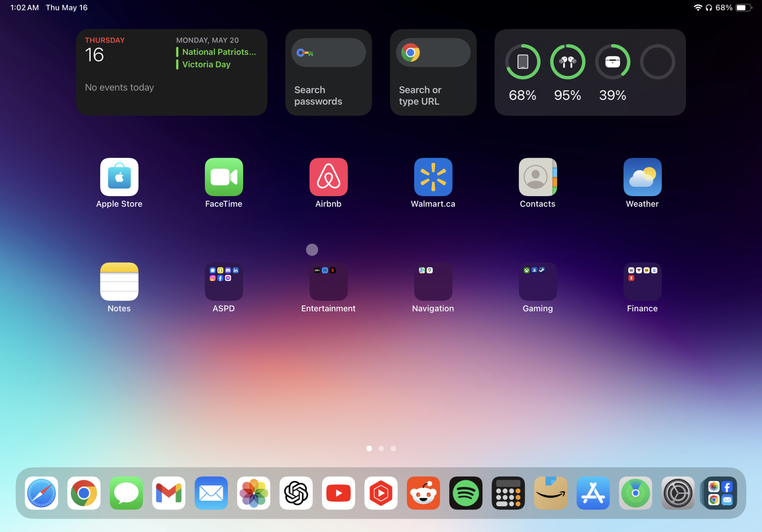The image size is (762, 532).
Task: Launch Walmart.ca app
Action: coord(433,177)
